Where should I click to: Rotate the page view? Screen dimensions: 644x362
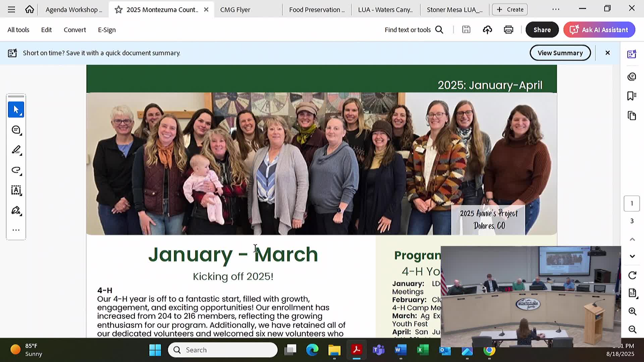(x=632, y=276)
